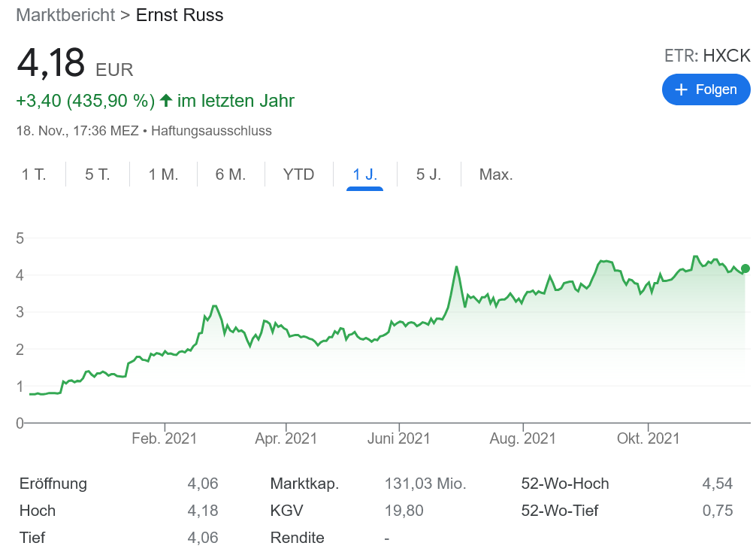Image resolution: width=756 pixels, height=555 pixels.
Task: Switch to the 1 M. tab
Action: (x=163, y=174)
